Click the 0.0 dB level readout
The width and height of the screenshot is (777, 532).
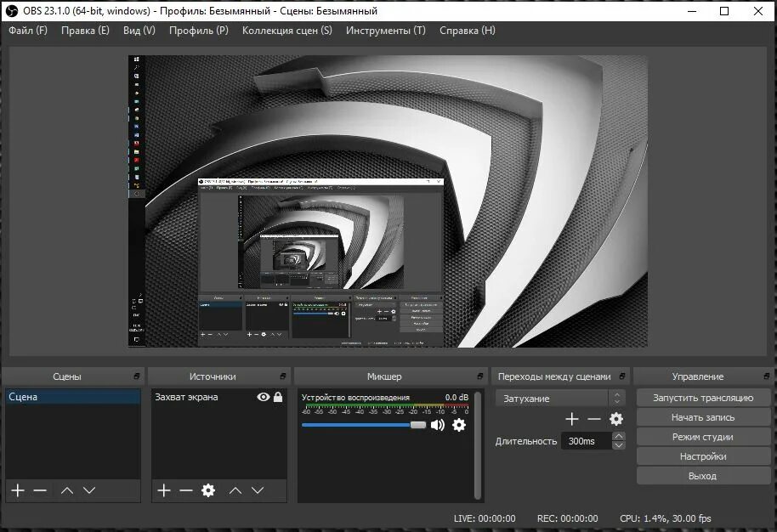pos(457,397)
